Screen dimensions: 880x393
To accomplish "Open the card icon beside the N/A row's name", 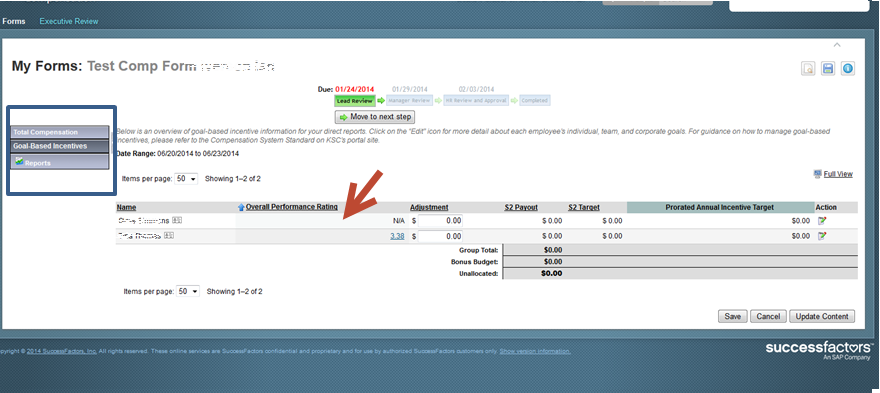I will (x=177, y=221).
